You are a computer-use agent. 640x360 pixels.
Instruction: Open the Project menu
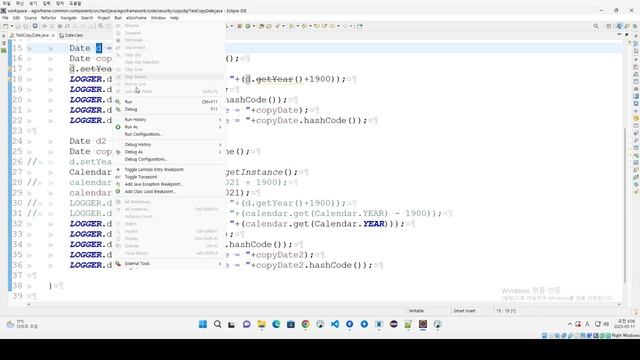click(104, 18)
